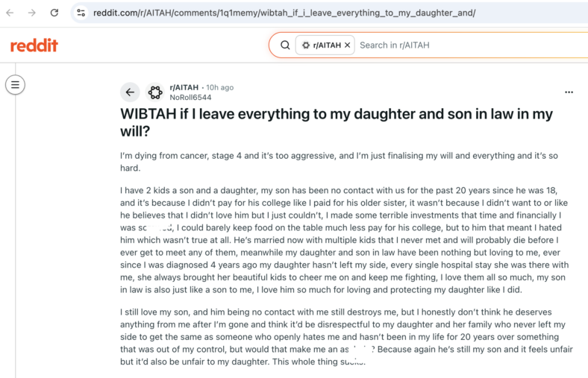Remove the r/AITAH search filter
The image size is (588, 378).
(x=347, y=45)
